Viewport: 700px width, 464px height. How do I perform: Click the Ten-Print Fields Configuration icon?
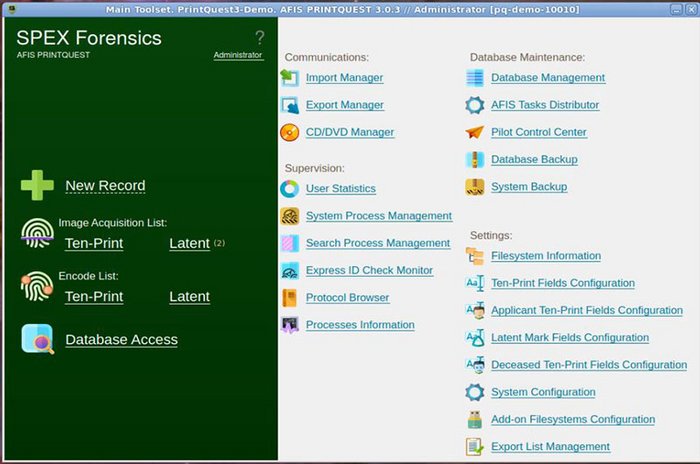pos(475,283)
